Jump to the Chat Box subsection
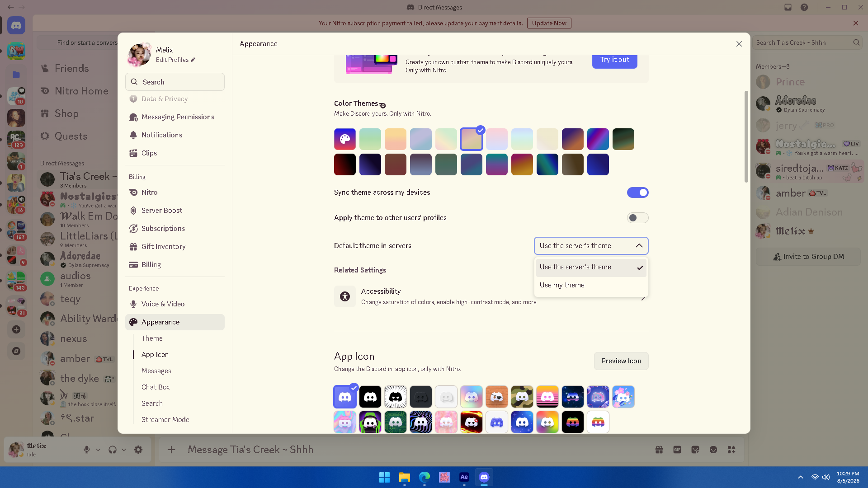Image resolution: width=868 pixels, height=488 pixels. [156, 387]
